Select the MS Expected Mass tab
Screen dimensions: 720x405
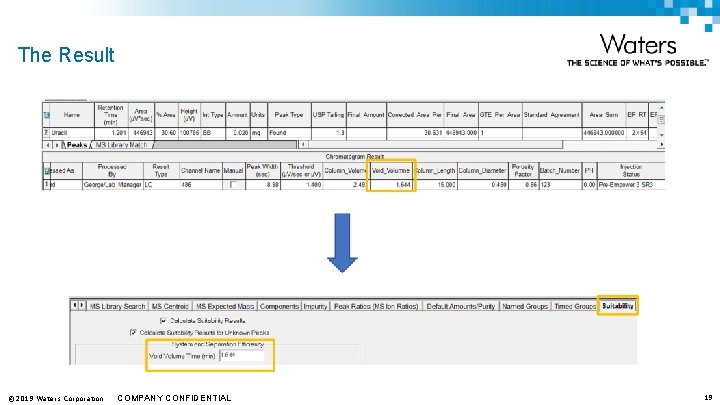[225, 306]
